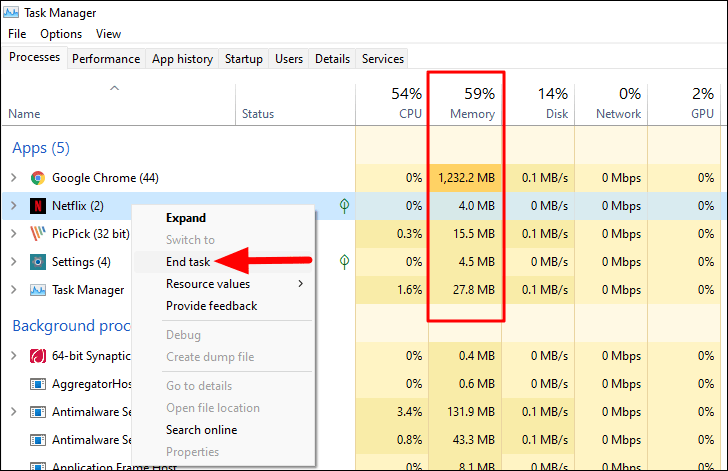Choose End task in the context menu
The image size is (728, 471).
(223, 262)
